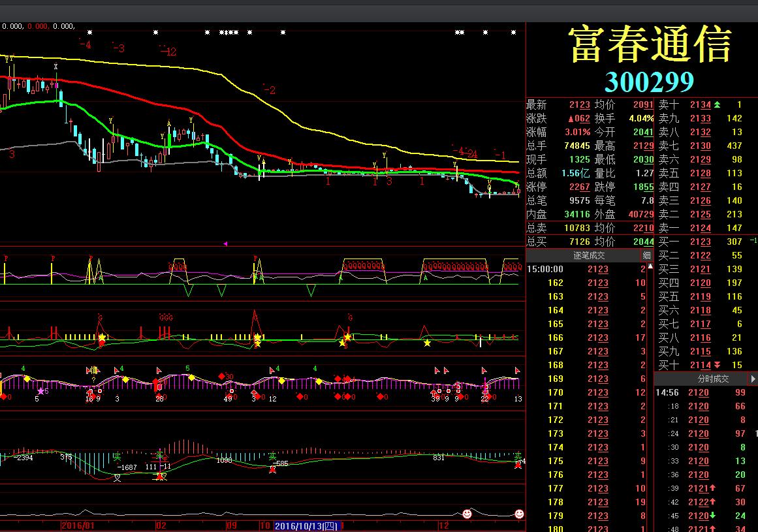Viewport: 758px width, 532px height.
Task: Click the 量比 value 1.27
Action: point(645,173)
